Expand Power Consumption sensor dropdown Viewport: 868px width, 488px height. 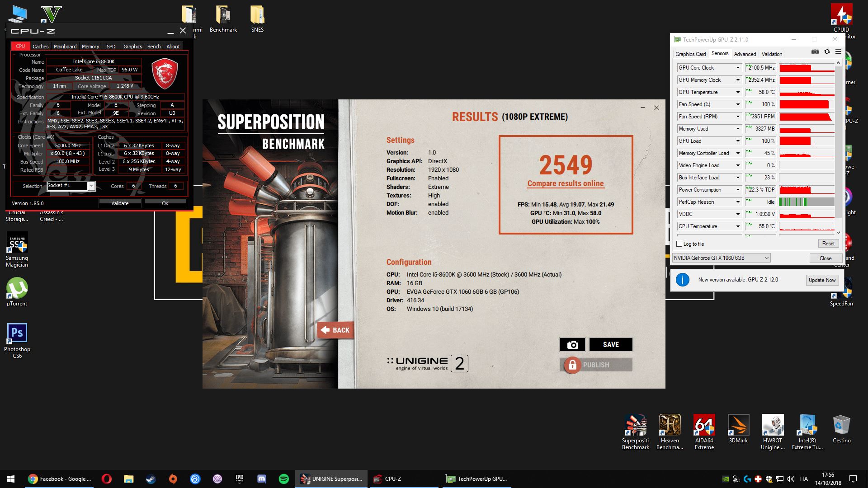[x=738, y=190]
